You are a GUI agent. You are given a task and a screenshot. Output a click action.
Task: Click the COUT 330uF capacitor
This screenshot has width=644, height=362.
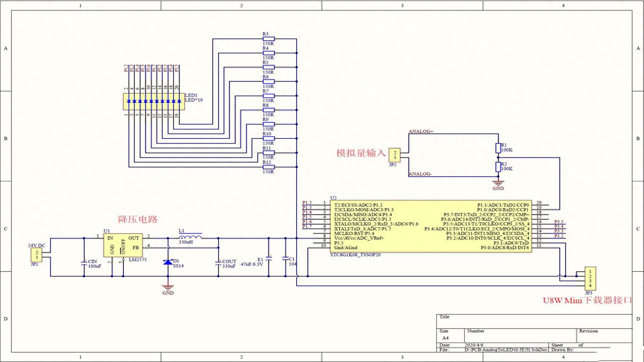pos(218,263)
